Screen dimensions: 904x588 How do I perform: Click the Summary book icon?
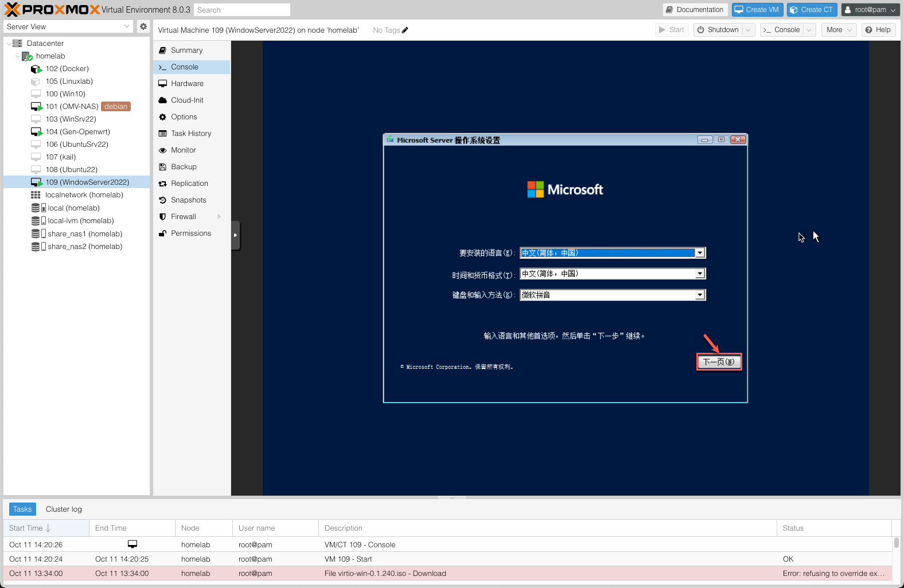point(163,50)
